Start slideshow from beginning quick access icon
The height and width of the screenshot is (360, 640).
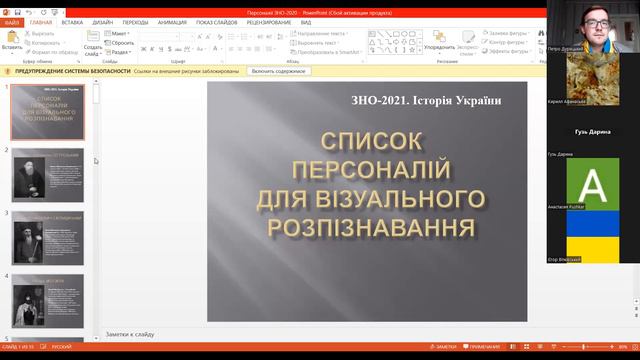(54, 13)
